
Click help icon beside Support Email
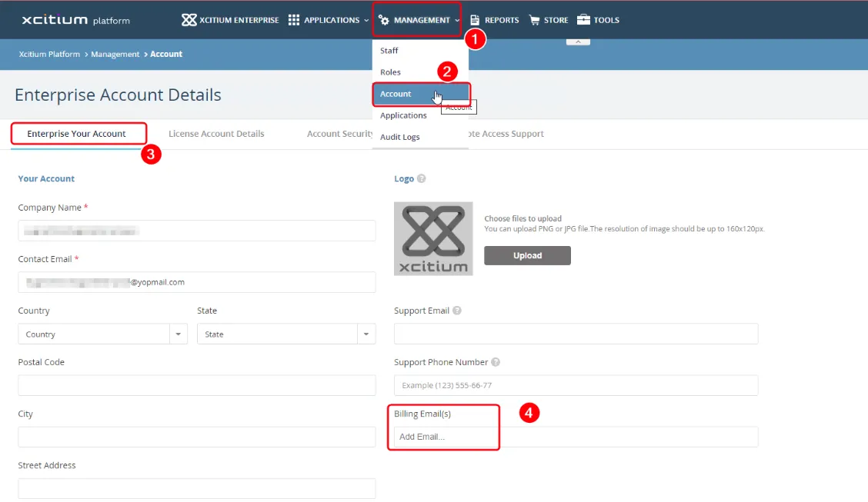[x=457, y=311]
